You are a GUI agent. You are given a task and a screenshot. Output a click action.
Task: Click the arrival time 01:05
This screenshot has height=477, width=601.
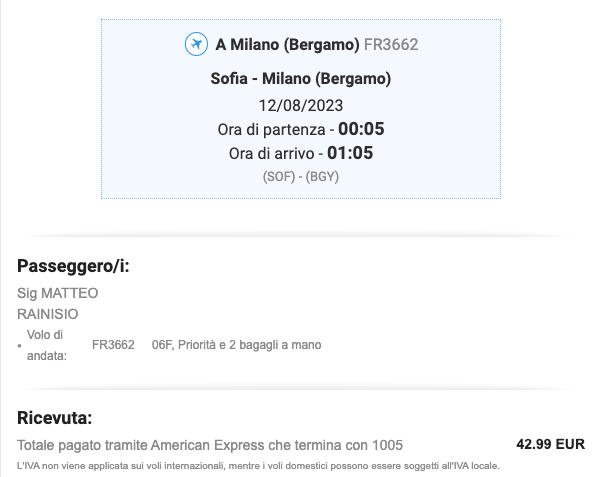pyautogui.click(x=350, y=153)
